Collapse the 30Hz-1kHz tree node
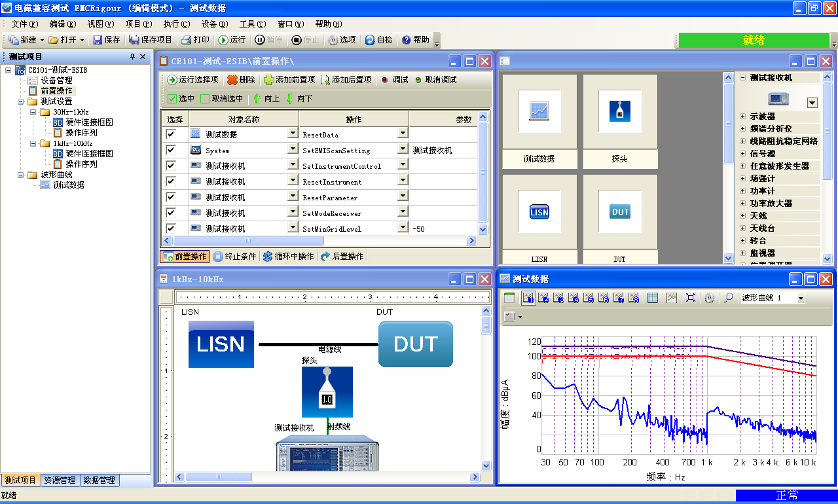 [33, 112]
